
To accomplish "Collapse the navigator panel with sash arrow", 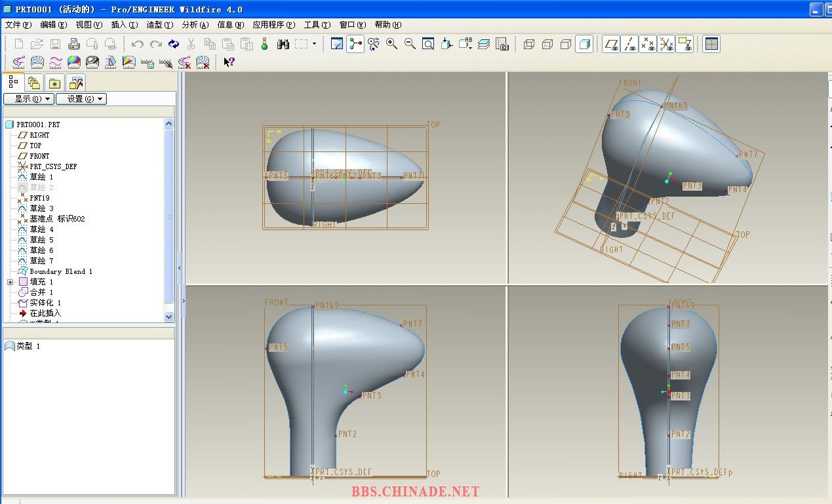I will tap(180, 268).
